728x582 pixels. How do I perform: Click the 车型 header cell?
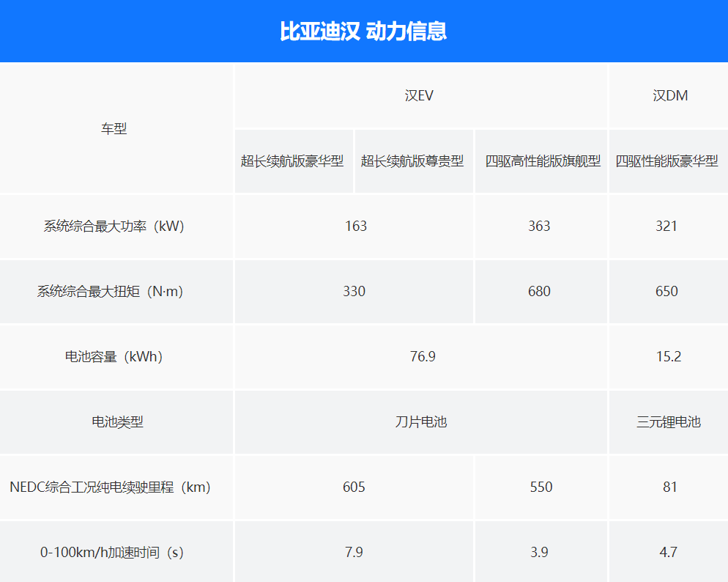[x=116, y=128]
